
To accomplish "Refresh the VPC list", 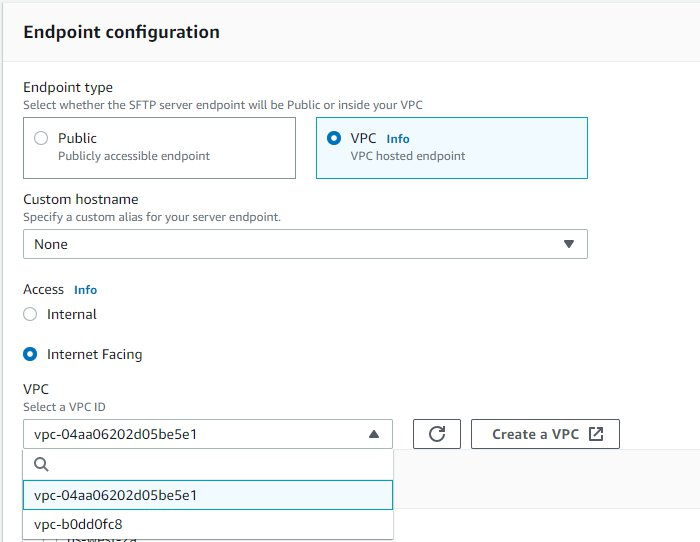I will point(437,434).
